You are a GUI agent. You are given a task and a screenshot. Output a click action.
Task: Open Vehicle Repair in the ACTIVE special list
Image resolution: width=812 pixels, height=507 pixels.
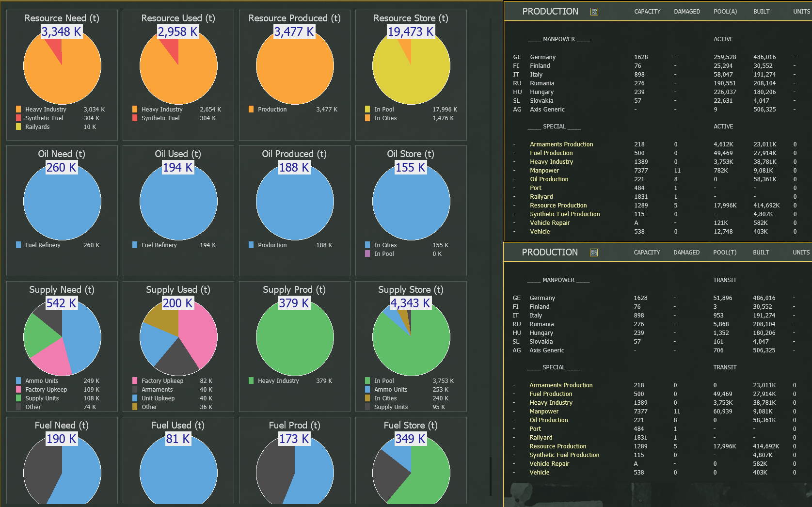[x=550, y=223]
